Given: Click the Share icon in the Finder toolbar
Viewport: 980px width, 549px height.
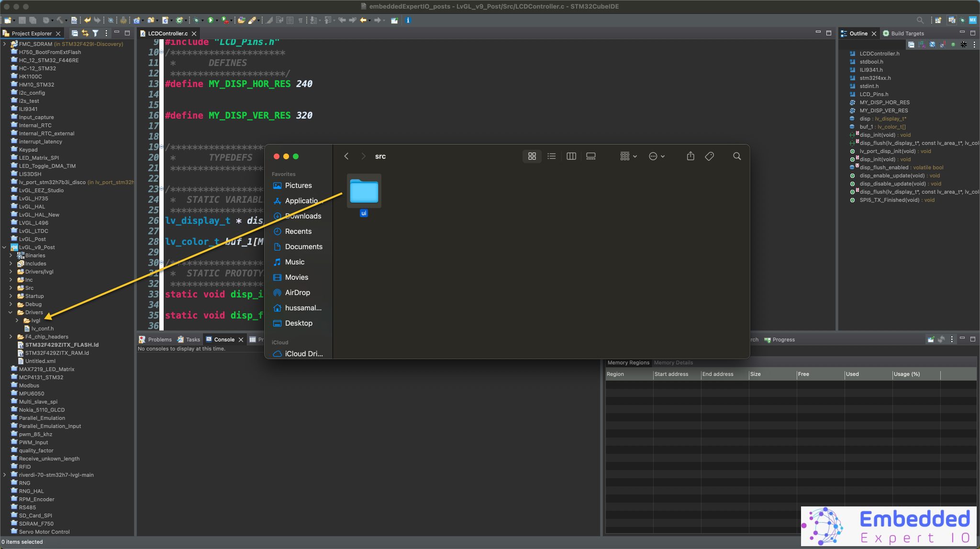Looking at the screenshot, I should coord(690,156).
